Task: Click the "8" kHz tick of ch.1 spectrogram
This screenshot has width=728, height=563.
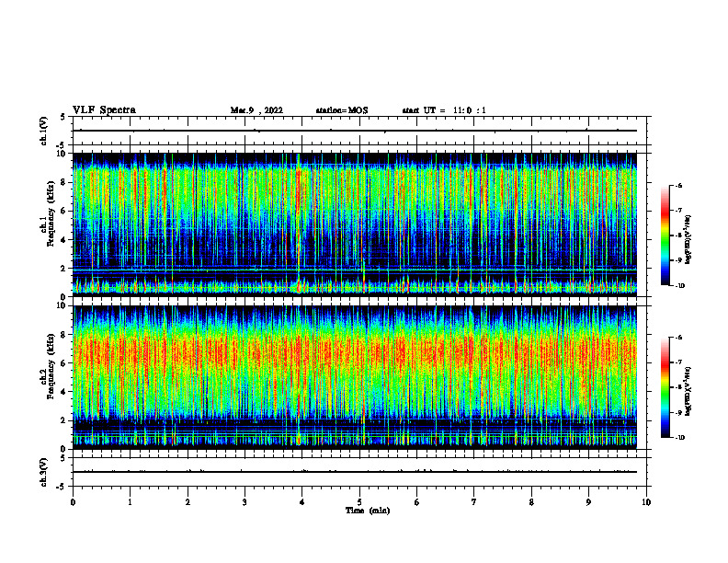Action: click(63, 182)
